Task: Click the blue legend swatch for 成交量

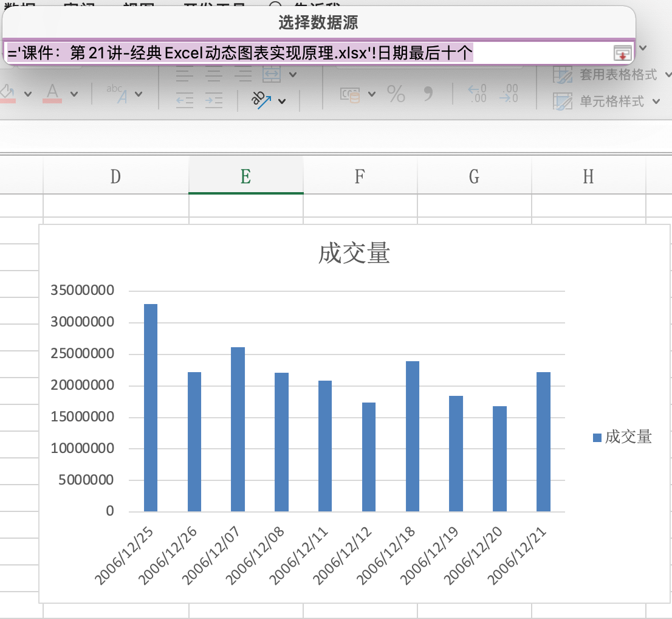Action: pos(597,438)
